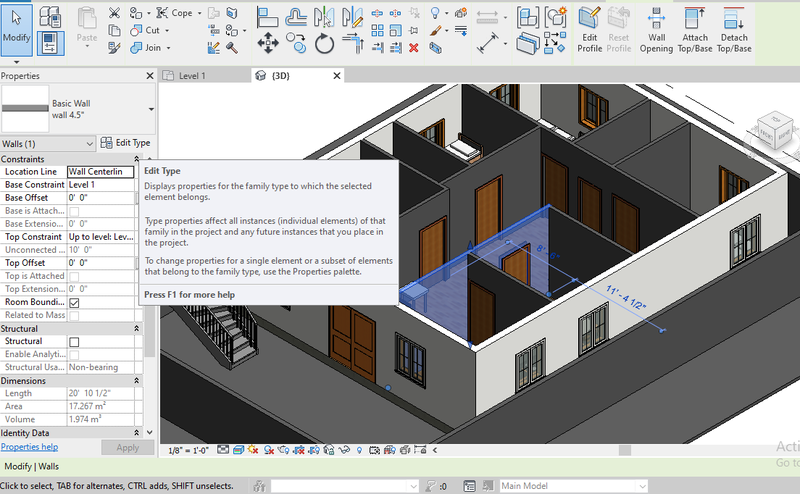Click the Detach Top/Base button

click(x=734, y=30)
